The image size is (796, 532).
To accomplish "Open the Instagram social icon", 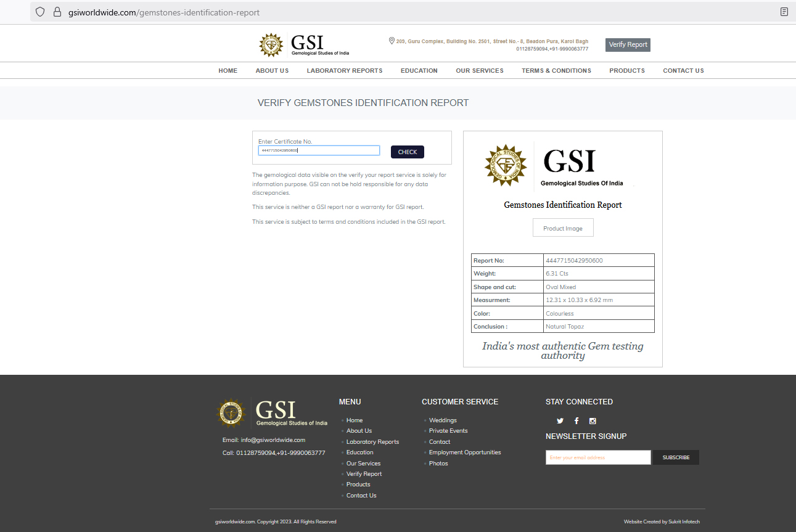I will [x=593, y=421].
